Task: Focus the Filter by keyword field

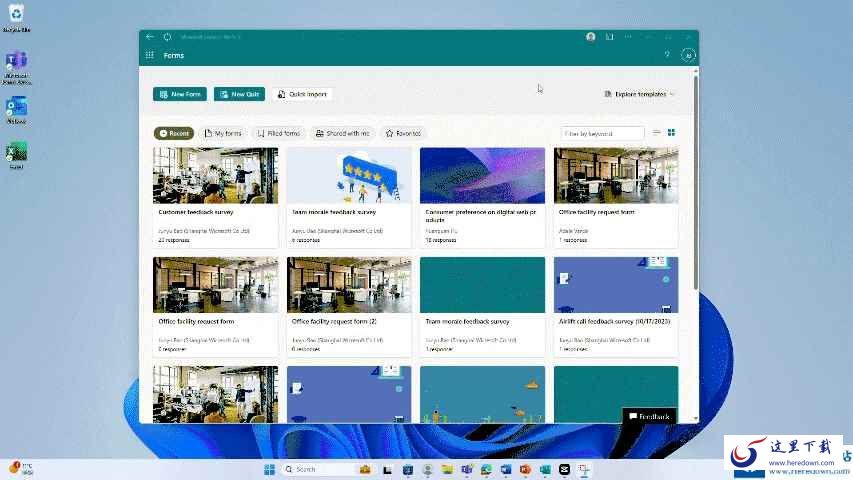Action: [x=602, y=133]
